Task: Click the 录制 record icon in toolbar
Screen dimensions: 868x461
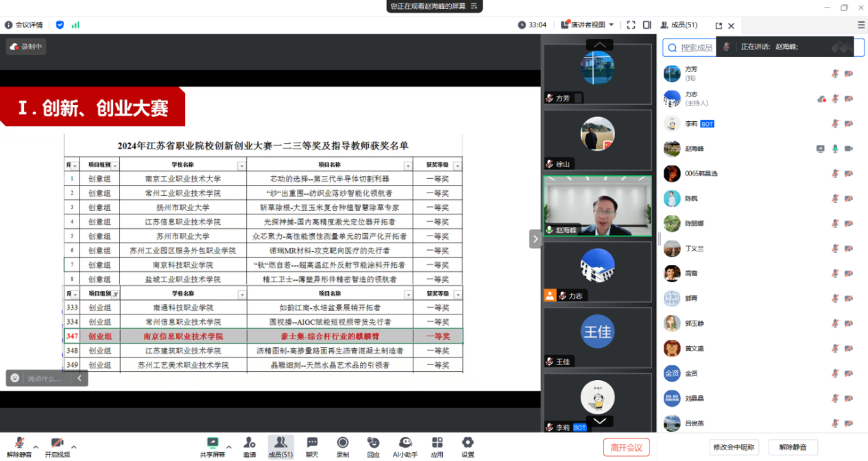Action: pos(343,443)
